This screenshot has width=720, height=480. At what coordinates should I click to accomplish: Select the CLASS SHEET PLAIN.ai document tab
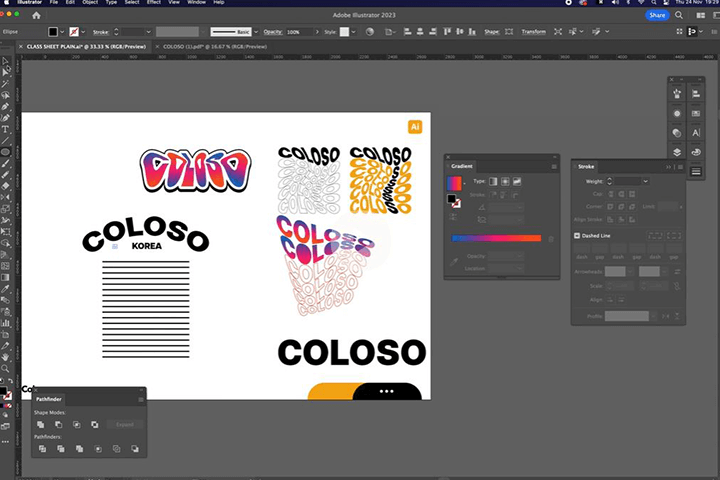click(86, 46)
